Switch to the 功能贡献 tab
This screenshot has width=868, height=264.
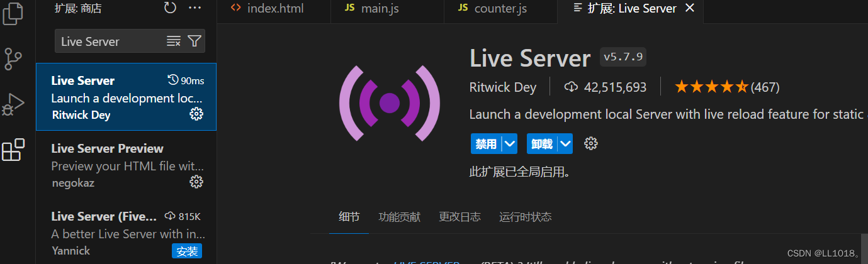pos(400,217)
